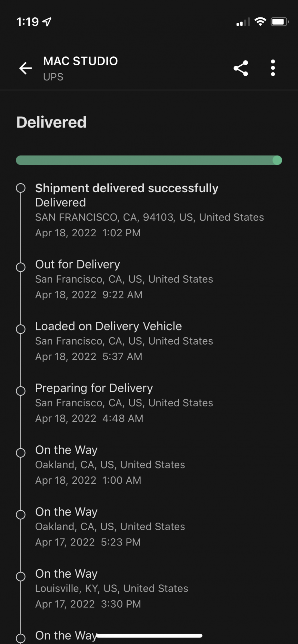Image resolution: width=298 pixels, height=644 pixels.
Task: Select the Shipment delivered successfully event marker
Action: (x=21, y=188)
